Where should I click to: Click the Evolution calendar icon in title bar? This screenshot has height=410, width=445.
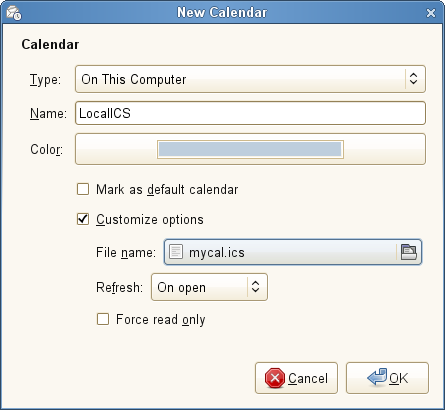pyautogui.click(x=14, y=13)
